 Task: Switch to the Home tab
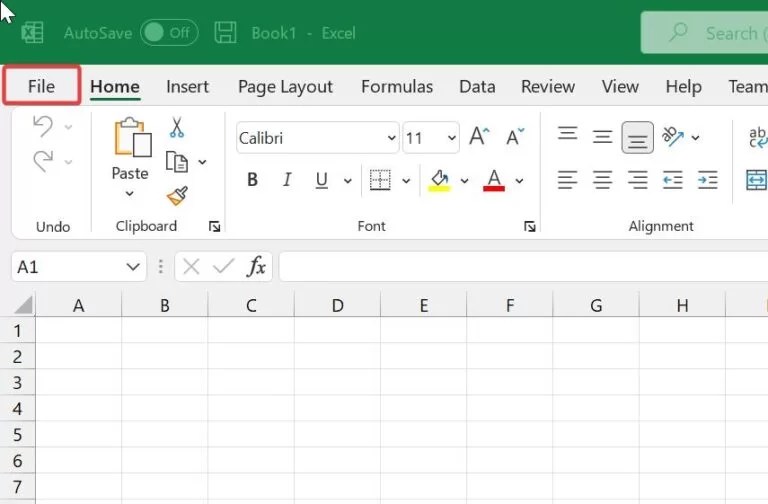pos(115,87)
